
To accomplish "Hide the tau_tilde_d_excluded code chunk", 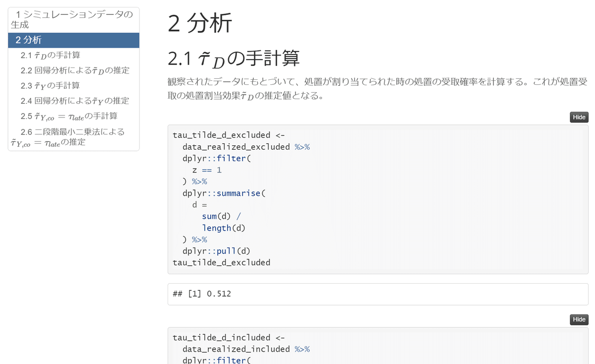I will point(579,118).
